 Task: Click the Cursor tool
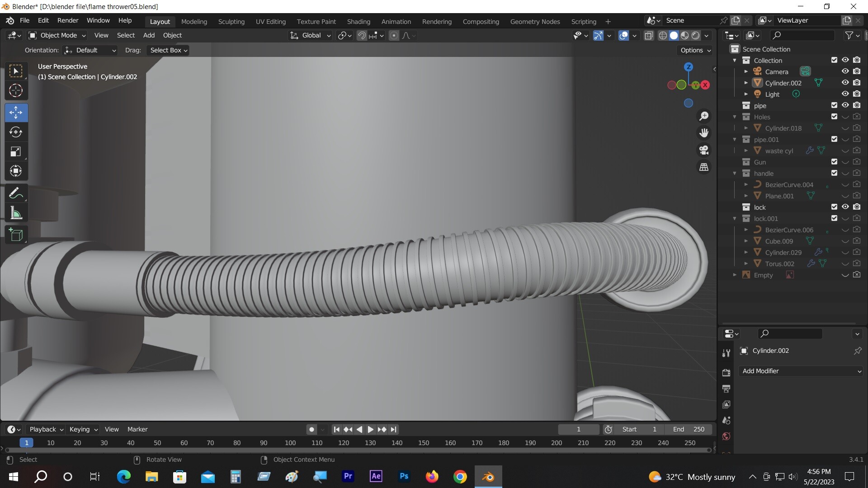coord(16,91)
